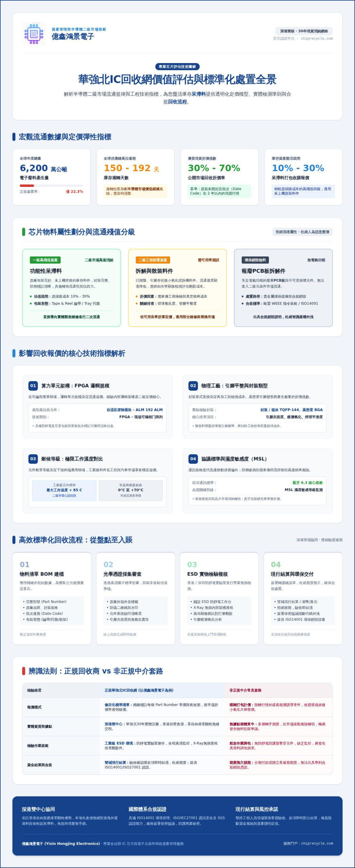Select the 二級工程篩選資產 orange tag
Image resolution: width=355 pixels, height=868 pixels.
[x=153, y=260]
